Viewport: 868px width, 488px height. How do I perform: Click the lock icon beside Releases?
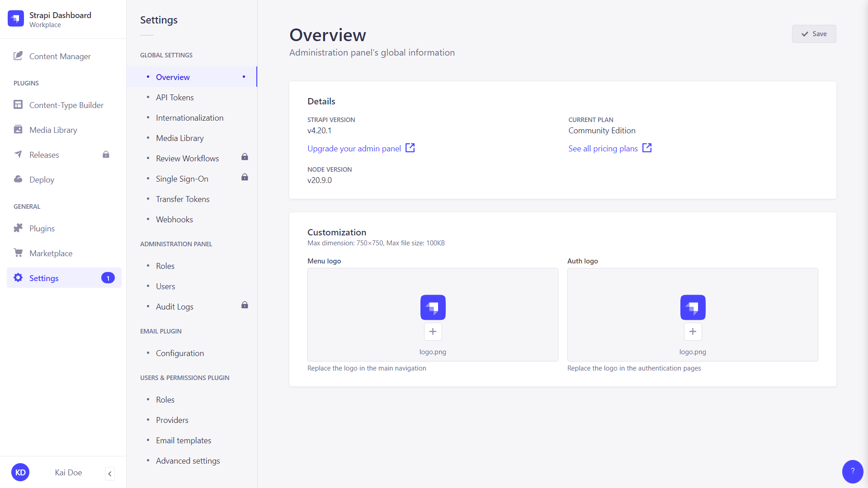tap(106, 155)
